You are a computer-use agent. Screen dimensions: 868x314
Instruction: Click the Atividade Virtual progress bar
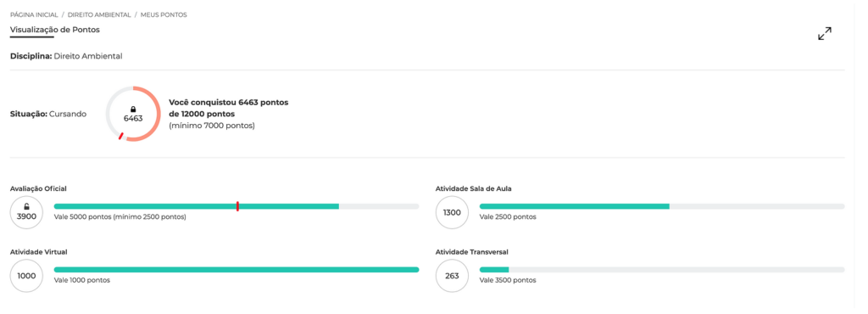236,270
